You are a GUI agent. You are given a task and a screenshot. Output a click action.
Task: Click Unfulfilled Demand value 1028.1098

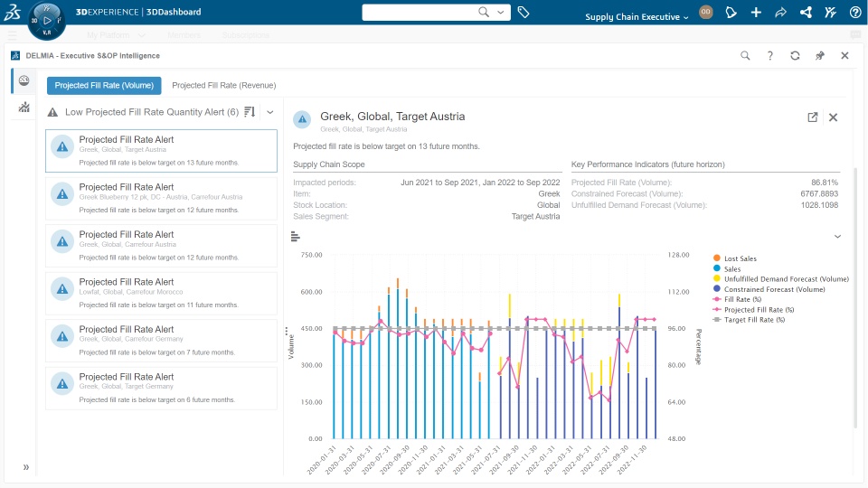(819, 205)
